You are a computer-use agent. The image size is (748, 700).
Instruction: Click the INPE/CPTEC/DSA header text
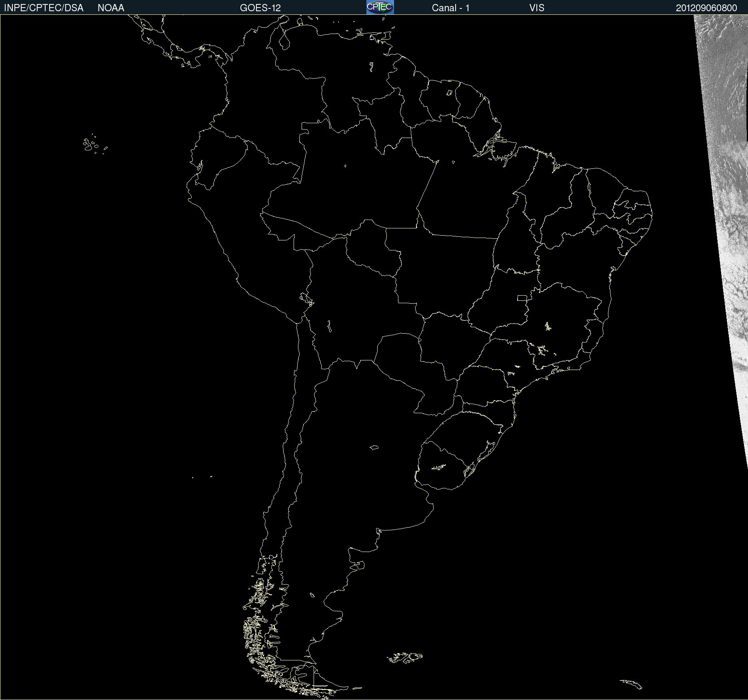44,8
